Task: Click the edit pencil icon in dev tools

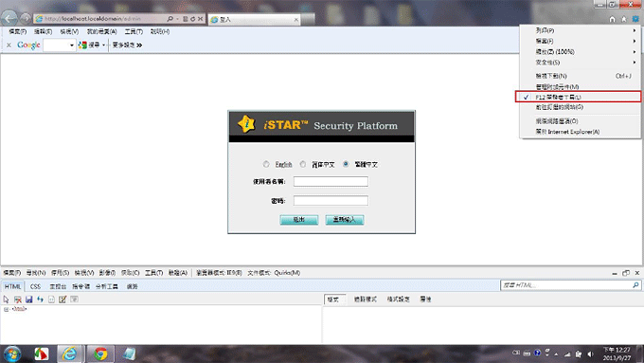Action: click(x=63, y=299)
